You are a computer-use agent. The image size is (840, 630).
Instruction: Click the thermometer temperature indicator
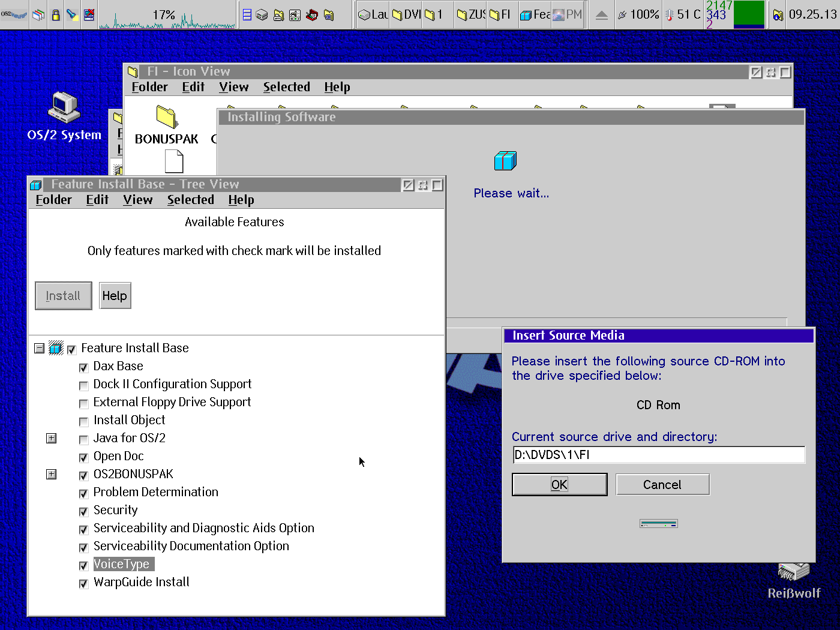[x=683, y=14]
